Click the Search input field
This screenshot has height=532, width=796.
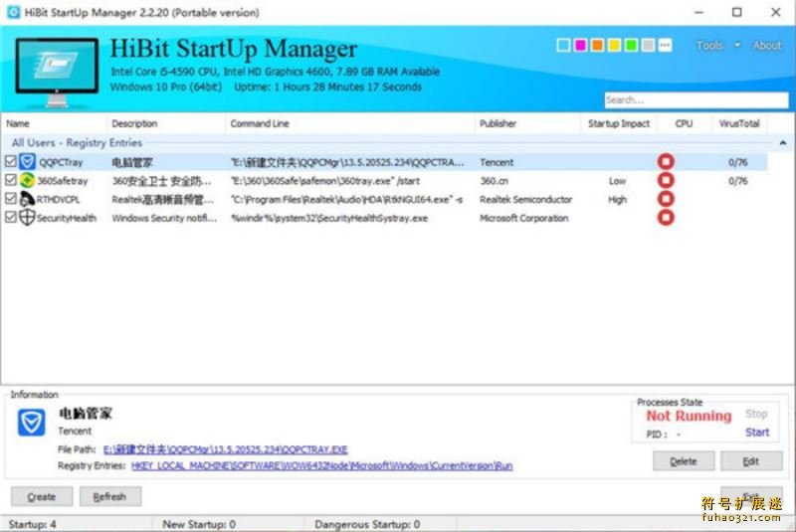click(696, 99)
